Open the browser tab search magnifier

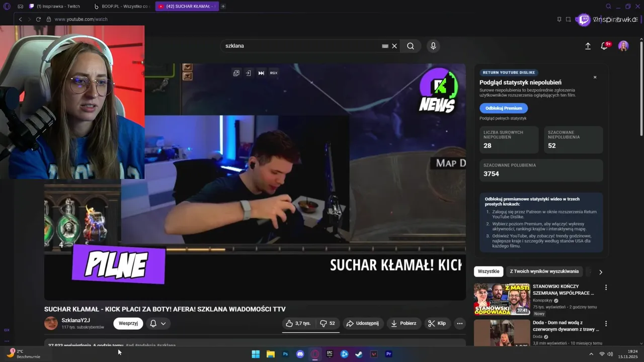pos(608,7)
